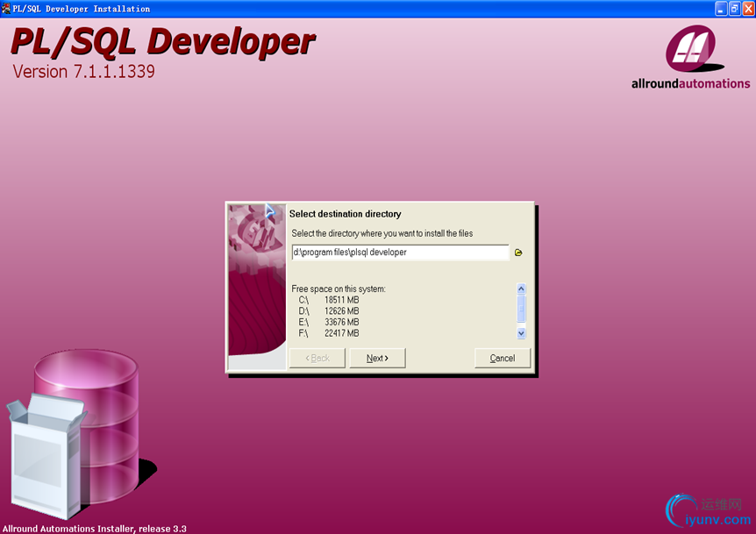Click the Next button

(x=377, y=358)
